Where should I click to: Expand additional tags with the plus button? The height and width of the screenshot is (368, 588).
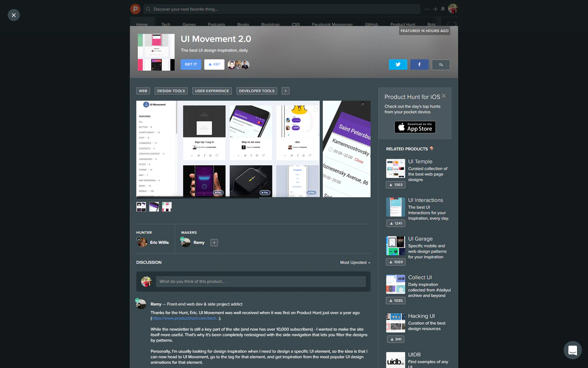tap(285, 91)
